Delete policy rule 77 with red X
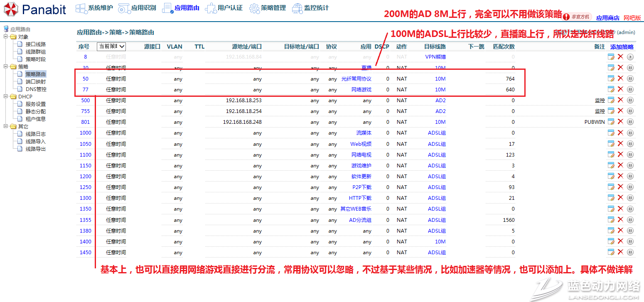Image resolution: width=644 pixels, height=302 pixels. coord(620,89)
